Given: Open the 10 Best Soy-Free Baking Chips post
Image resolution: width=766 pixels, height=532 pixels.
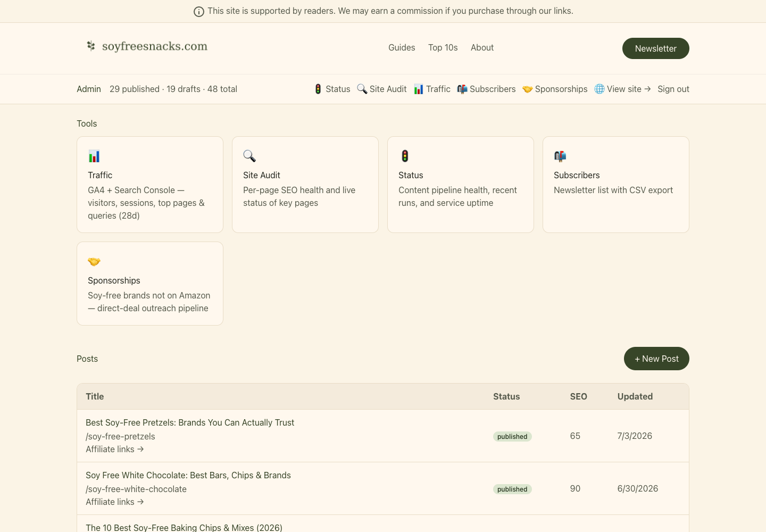Looking at the screenshot, I should (x=184, y=527).
